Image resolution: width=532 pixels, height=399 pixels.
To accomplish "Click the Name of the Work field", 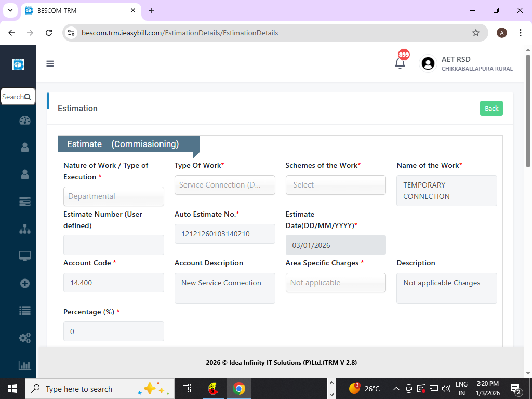I will point(446,191).
